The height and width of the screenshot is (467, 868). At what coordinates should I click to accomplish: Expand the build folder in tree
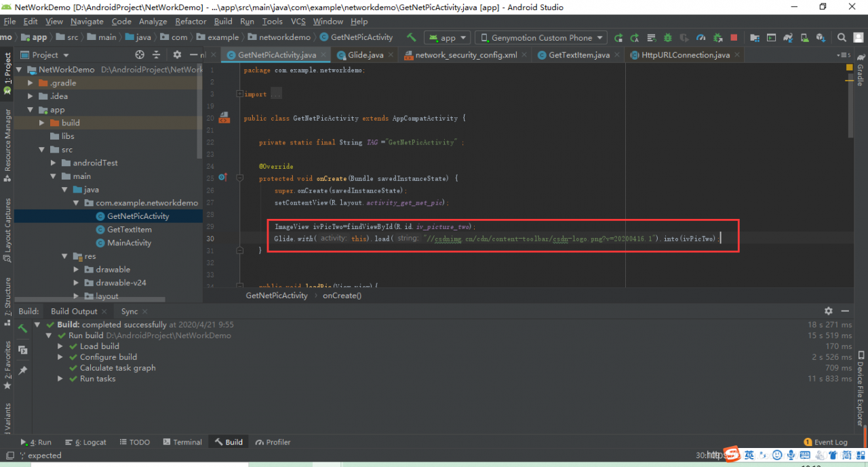point(42,123)
